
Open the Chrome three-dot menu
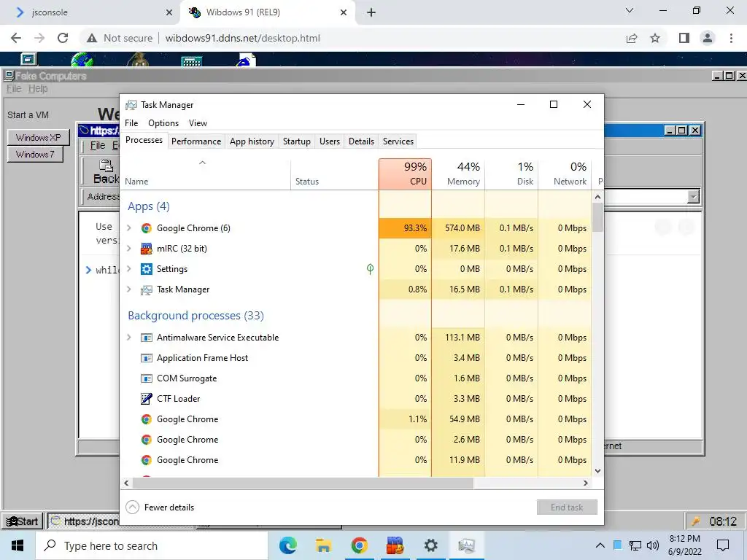[x=731, y=38]
